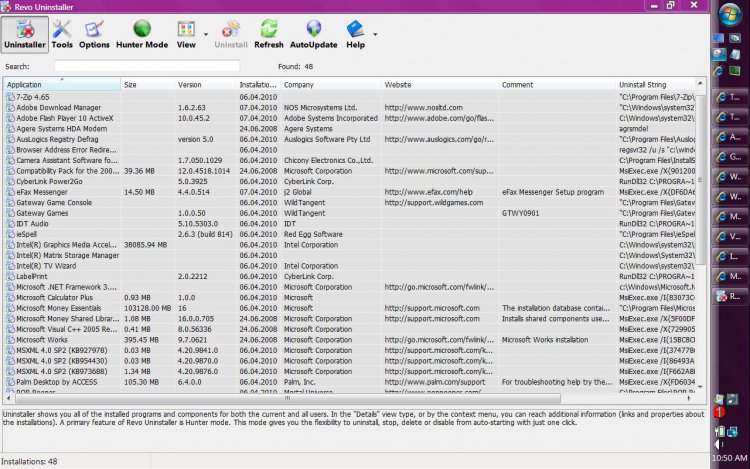Click the red security alert tray icon
This screenshot has height=469, width=750.
click(719, 412)
